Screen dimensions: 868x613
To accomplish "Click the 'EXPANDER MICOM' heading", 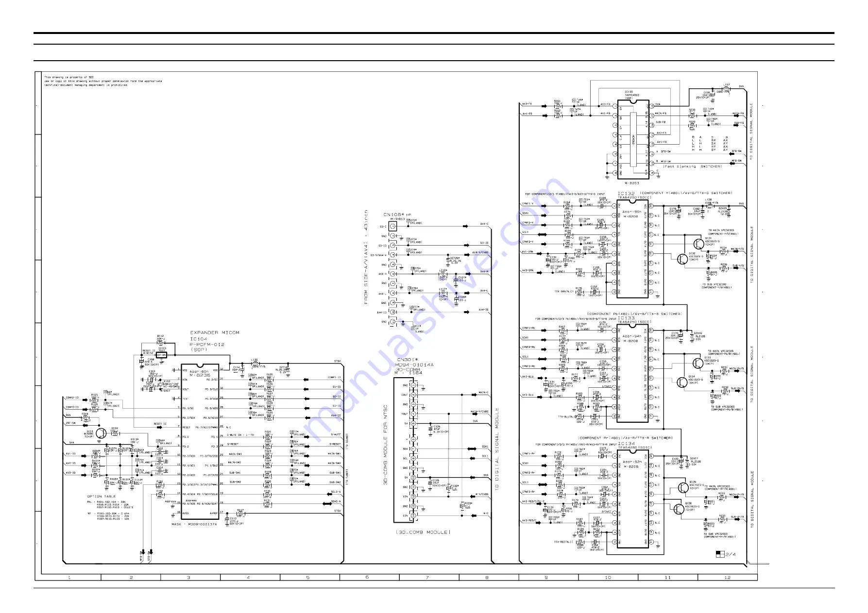I will (215, 333).
